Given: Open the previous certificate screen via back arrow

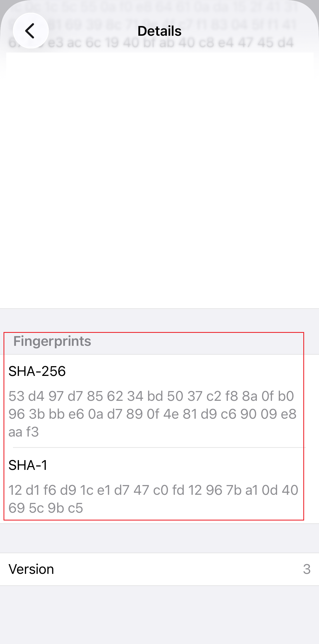Looking at the screenshot, I should point(31,30).
